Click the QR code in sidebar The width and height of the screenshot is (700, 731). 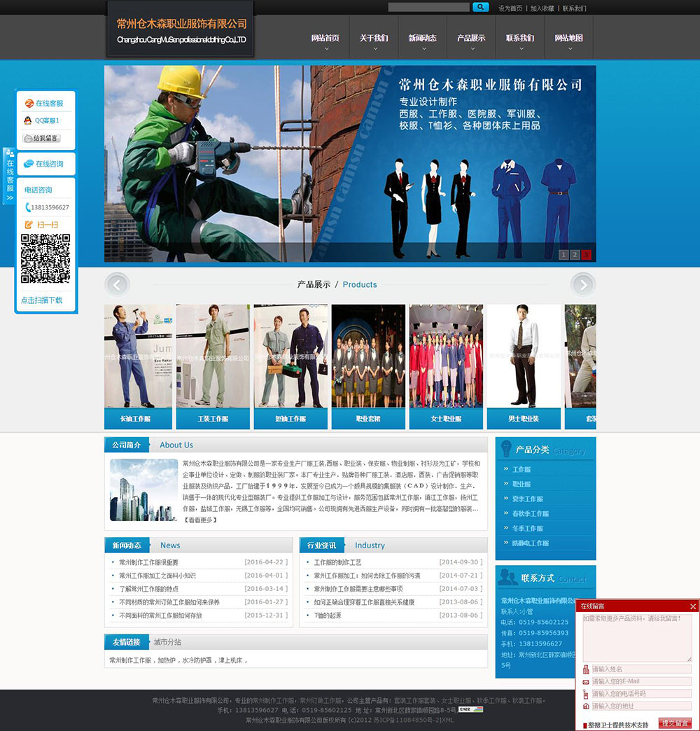click(x=45, y=259)
